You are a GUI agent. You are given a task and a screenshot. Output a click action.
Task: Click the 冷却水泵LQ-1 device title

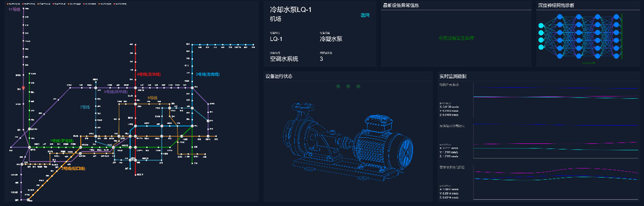pos(291,9)
